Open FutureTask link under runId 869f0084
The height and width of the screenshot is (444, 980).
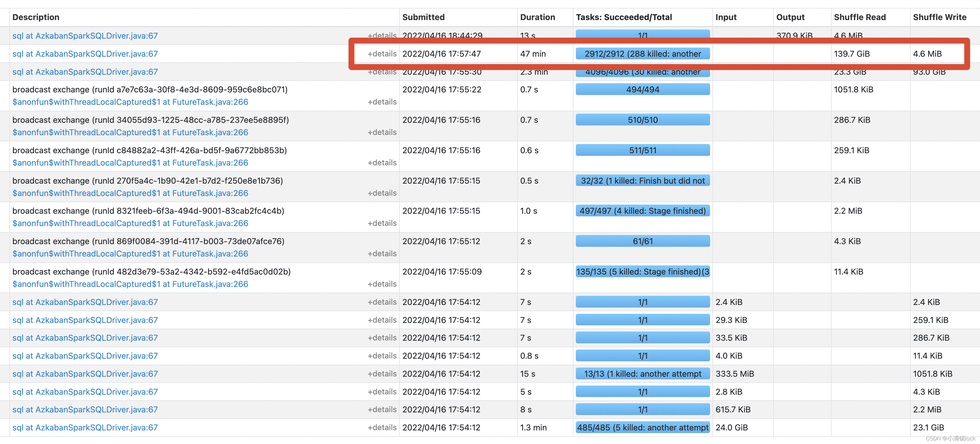pyautogui.click(x=130, y=254)
